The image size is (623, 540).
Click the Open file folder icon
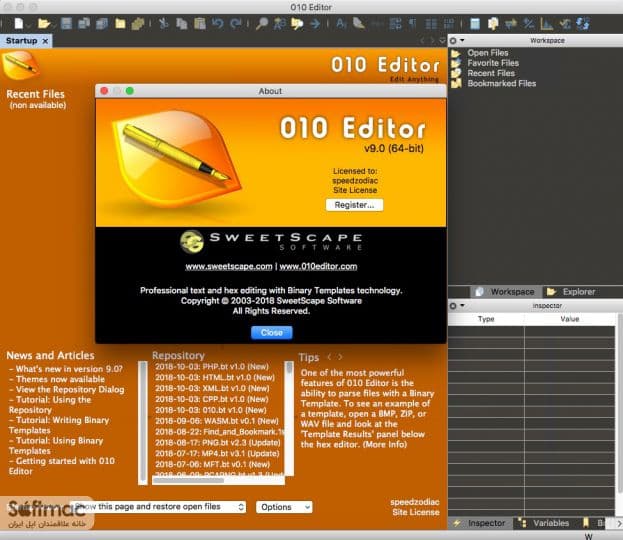coord(43,23)
